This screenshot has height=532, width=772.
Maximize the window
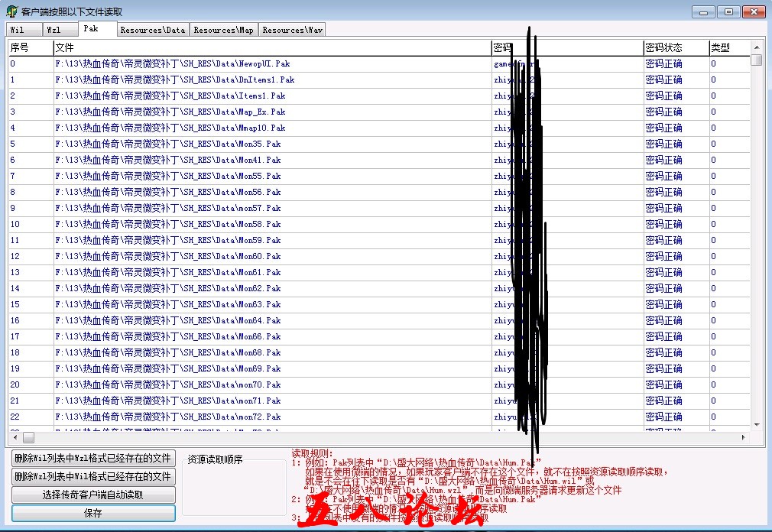tap(728, 11)
